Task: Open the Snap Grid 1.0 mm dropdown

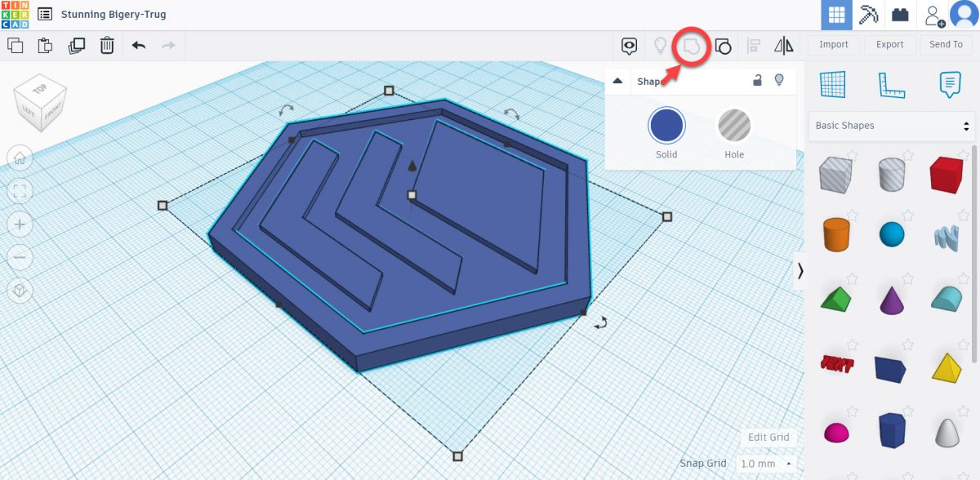Action: click(765, 464)
